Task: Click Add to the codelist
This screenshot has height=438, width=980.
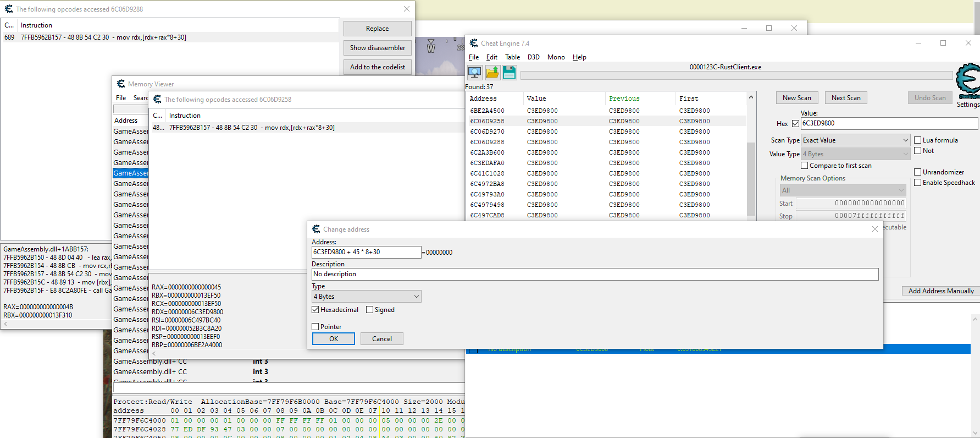Action: coord(378,67)
